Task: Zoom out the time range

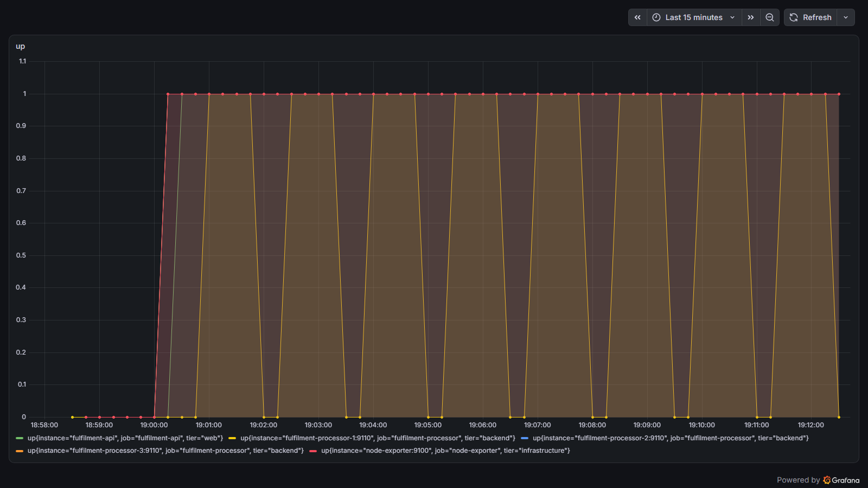Action: 770,17
